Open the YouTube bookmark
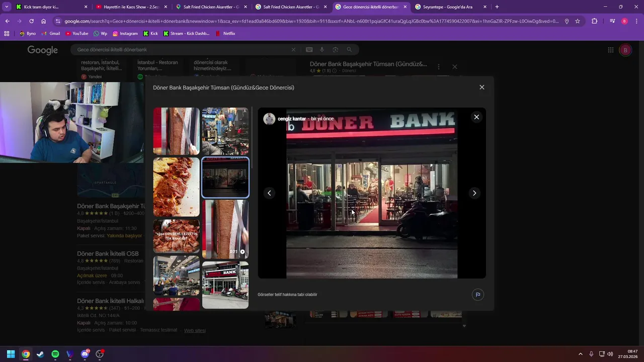 pyautogui.click(x=77, y=33)
